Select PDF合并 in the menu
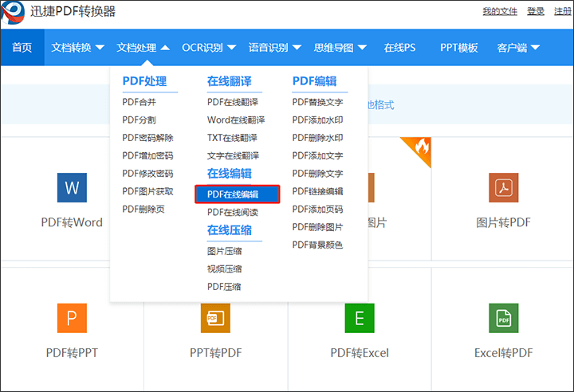This screenshot has width=574, height=392. (139, 102)
